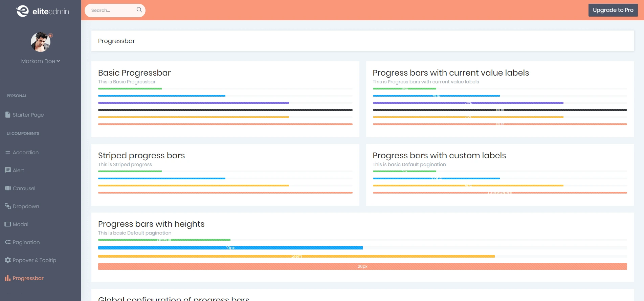Click the eliteadmin brand text
Image resolution: width=644 pixels, height=301 pixels.
click(x=51, y=12)
